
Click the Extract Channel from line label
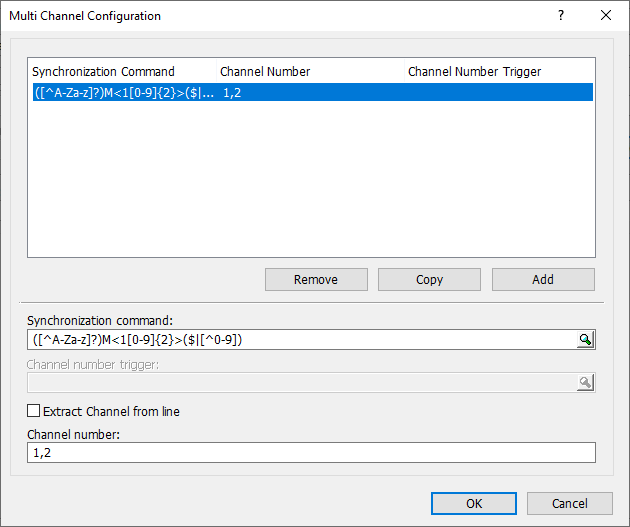(x=111, y=411)
